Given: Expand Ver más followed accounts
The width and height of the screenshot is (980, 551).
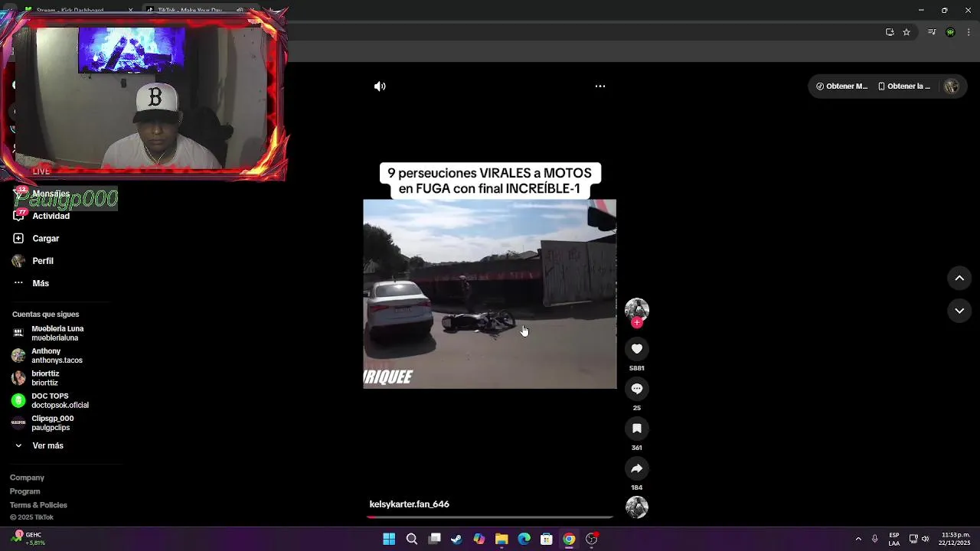Looking at the screenshot, I should (47, 445).
